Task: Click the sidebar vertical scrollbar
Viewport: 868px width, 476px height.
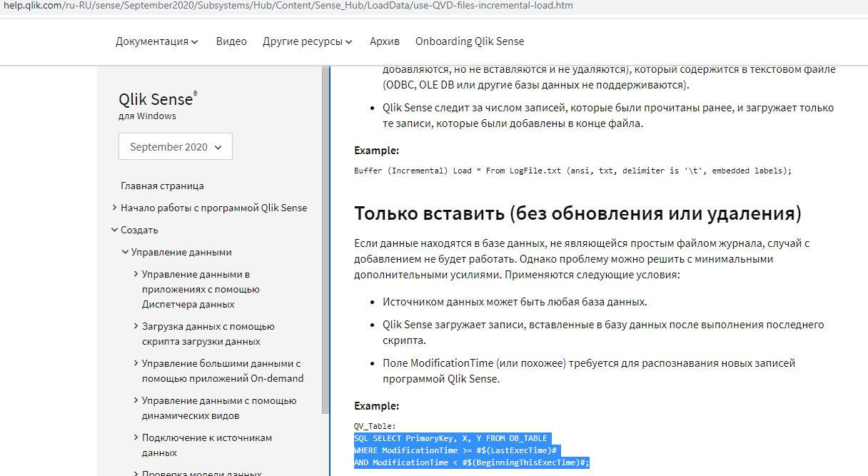Action: [326, 239]
